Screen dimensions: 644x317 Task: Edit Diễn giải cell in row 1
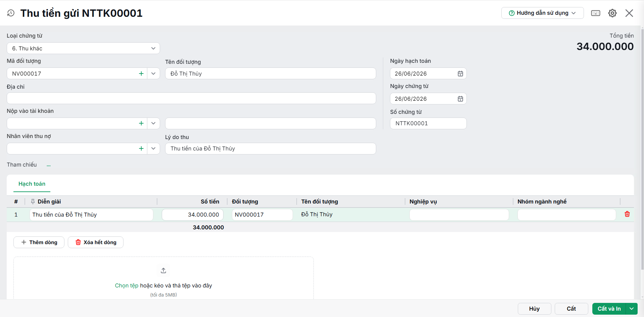(91, 215)
